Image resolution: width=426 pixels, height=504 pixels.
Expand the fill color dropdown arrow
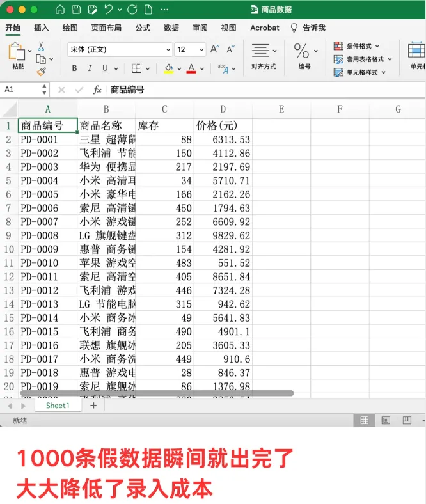point(179,69)
